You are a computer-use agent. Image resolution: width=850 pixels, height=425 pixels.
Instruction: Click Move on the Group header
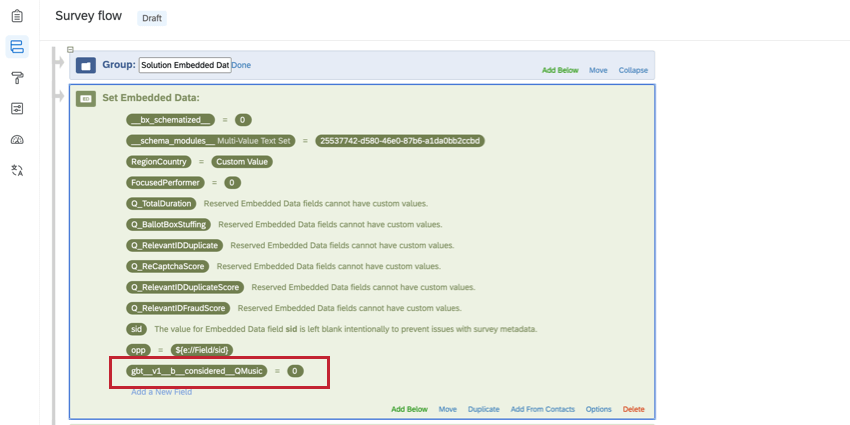click(x=598, y=70)
